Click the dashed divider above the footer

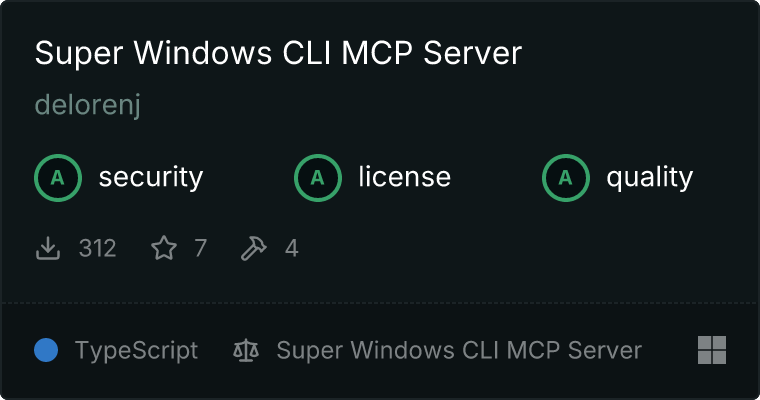pyautogui.click(x=380, y=303)
